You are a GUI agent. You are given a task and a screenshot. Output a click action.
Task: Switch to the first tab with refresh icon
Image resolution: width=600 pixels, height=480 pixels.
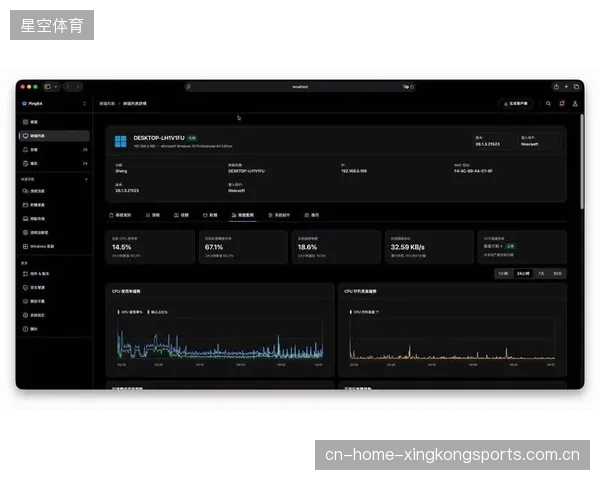(x=120, y=215)
